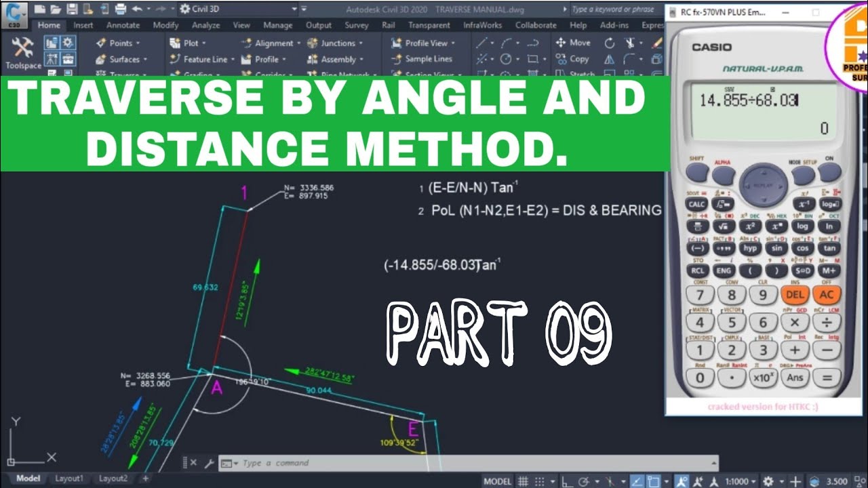
Task: Click the command line input field
Action: coord(468,463)
